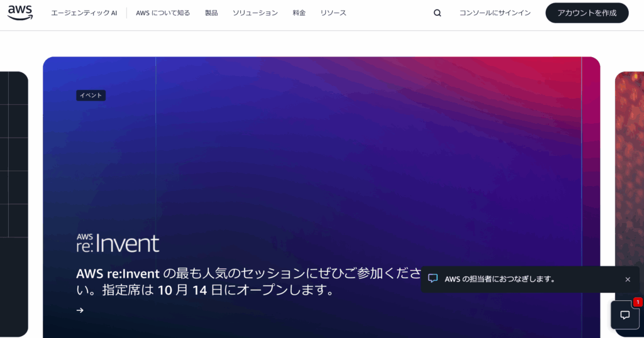This screenshot has height=338, width=644.
Task: Dismiss the AWS の担当者 chat popup
Action: (627, 279)
